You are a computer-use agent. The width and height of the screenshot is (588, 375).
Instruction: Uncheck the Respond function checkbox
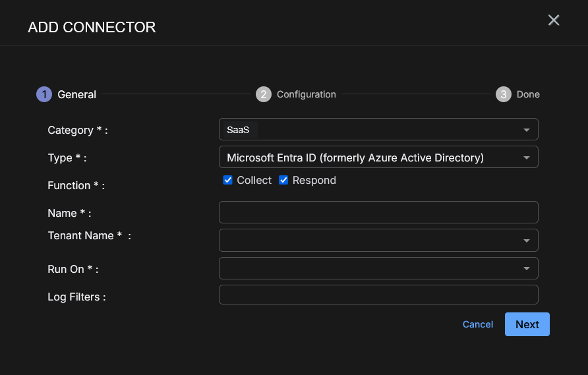(283, 180)
